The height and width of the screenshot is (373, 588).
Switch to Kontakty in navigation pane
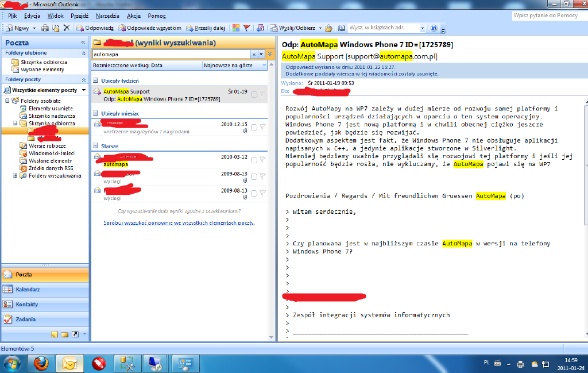coord(45,305)
